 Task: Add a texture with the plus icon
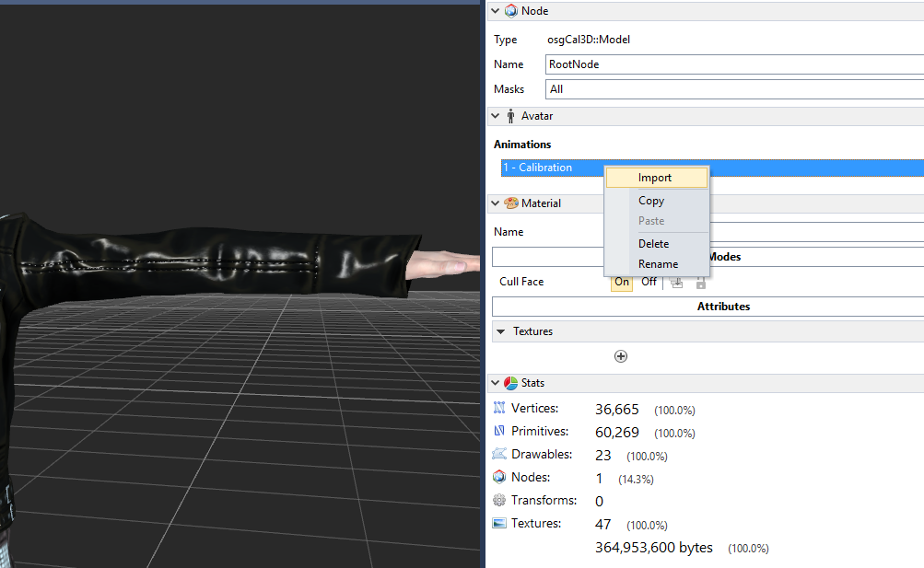click(x=621, y=356)
